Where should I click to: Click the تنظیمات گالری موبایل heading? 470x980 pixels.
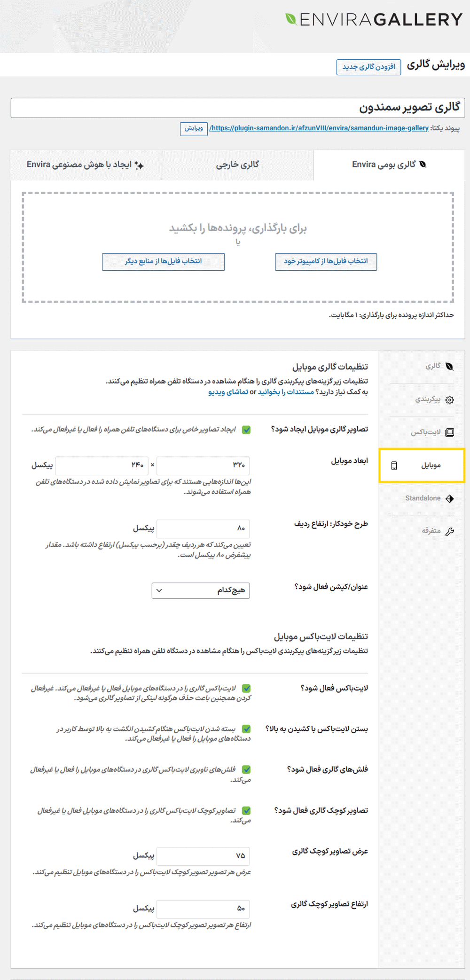click(x=330, y=367)
